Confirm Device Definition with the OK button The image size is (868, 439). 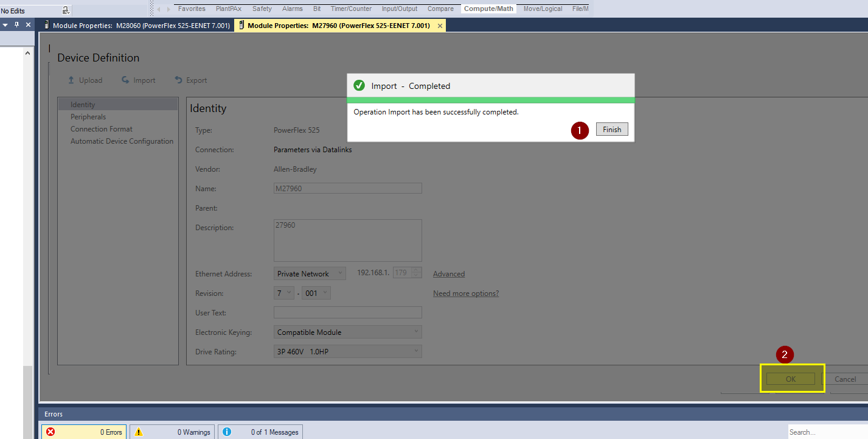[x=790, y=379]
